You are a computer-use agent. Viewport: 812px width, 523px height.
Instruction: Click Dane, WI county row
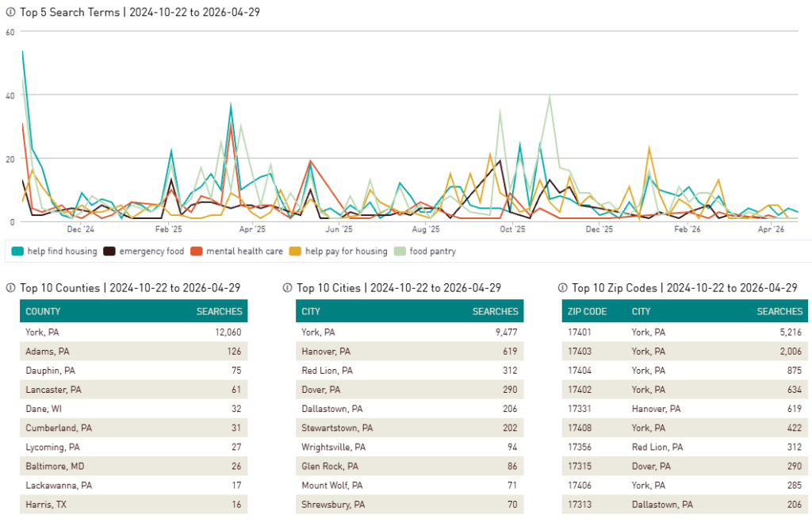133,409
